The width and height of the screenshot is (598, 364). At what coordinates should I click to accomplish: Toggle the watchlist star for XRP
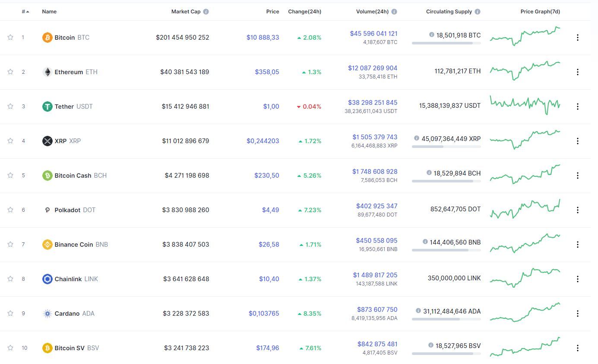[10, 141]
